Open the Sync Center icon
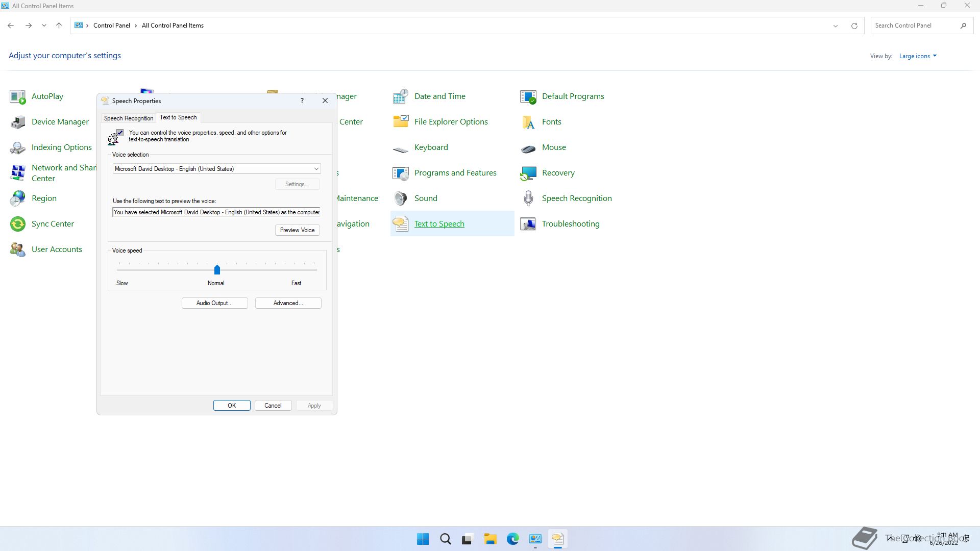980x551 pixels. point(18,224)
